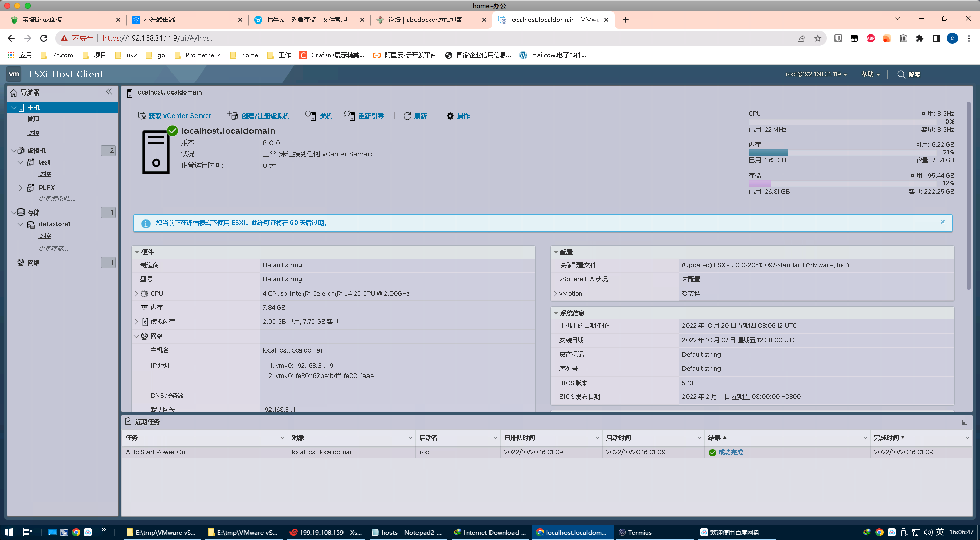Click the main page vertical scrollbar
Screen dimensions: 980x540
(x=968, y=196)
